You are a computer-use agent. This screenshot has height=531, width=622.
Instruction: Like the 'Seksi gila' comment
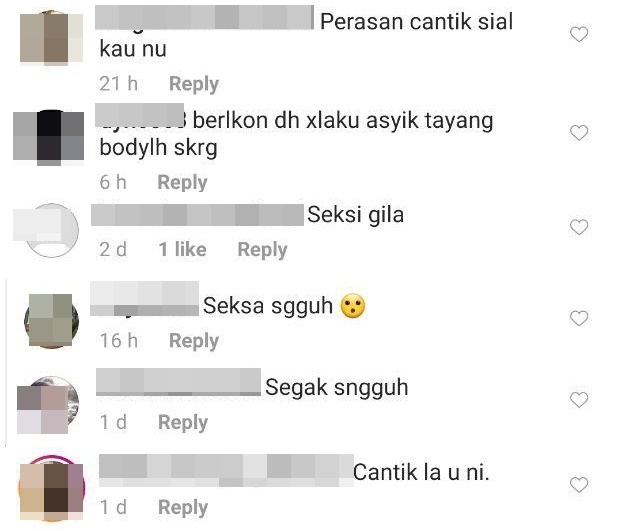579,227
